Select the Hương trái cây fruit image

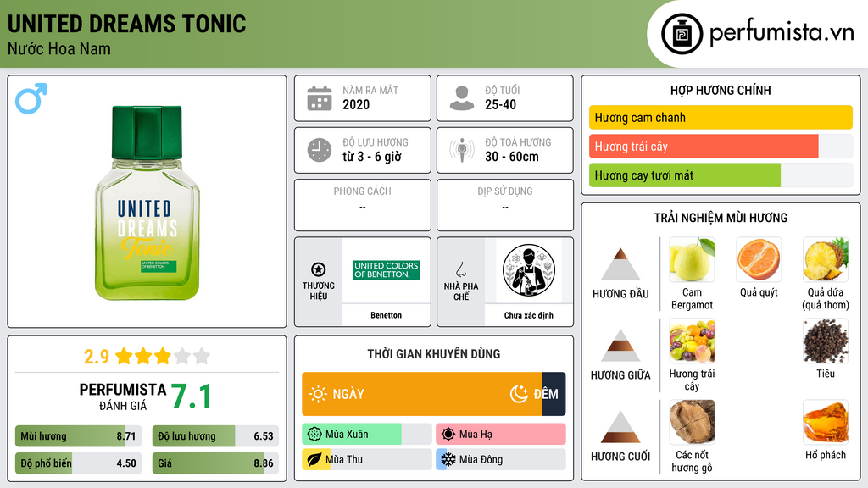pyautogui.click(x=692, y=341)
